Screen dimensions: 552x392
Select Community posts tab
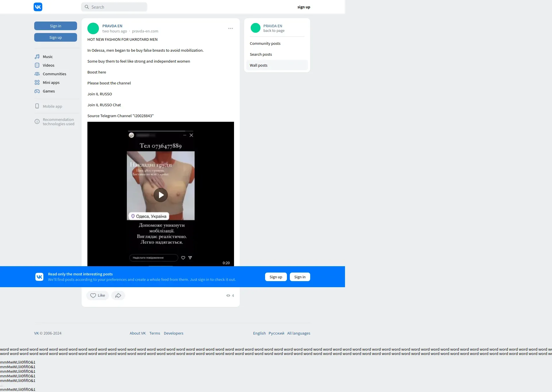click(x=265, y=43)
